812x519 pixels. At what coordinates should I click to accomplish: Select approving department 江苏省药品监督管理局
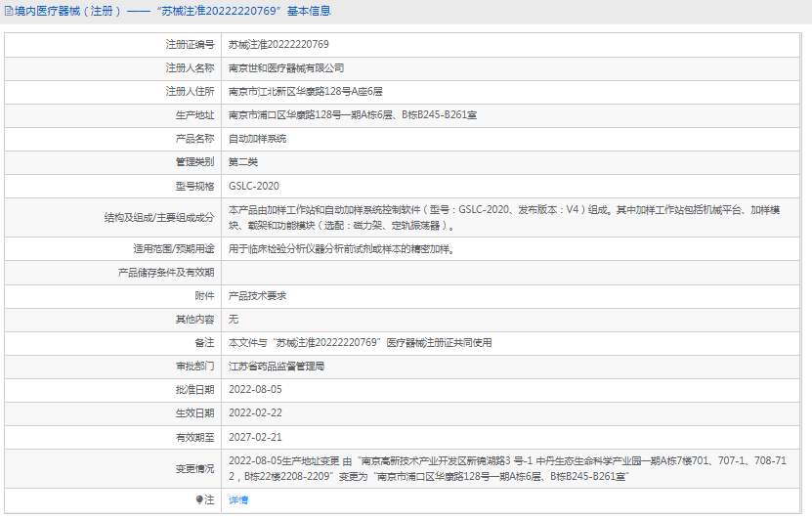point(277,367)
